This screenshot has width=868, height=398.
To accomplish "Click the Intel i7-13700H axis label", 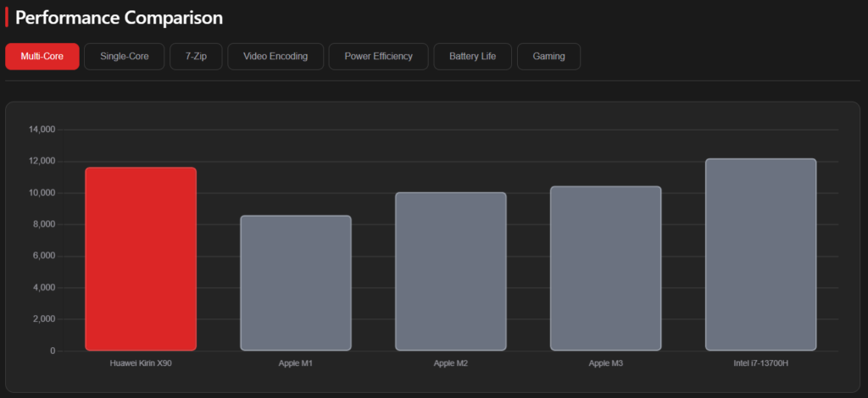I will point(760,364).
